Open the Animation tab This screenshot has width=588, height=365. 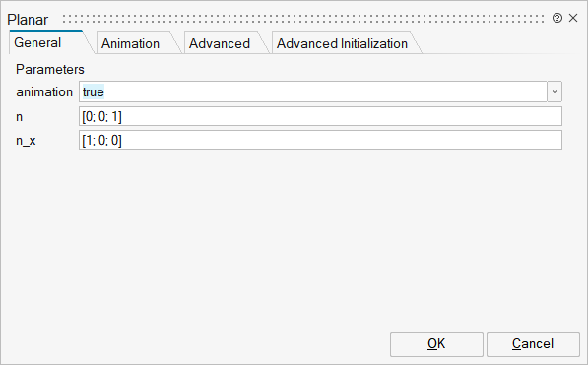coord(130,43)
